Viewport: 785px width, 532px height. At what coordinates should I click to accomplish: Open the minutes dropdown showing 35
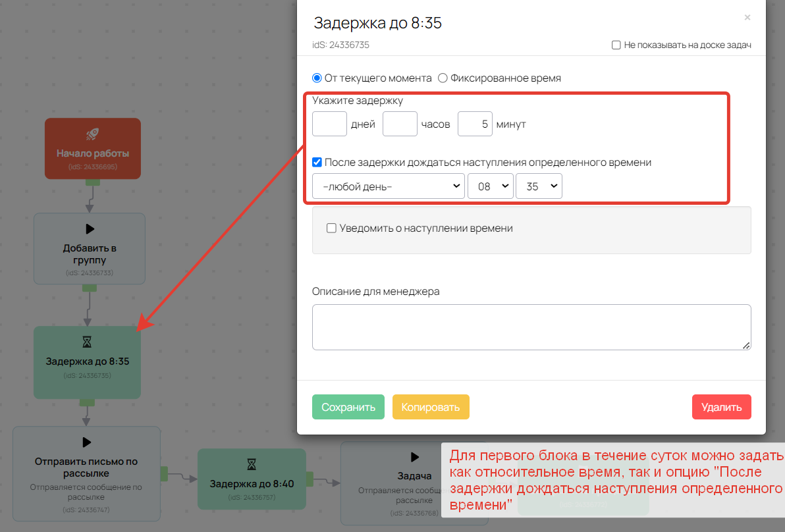pos(539,186)
